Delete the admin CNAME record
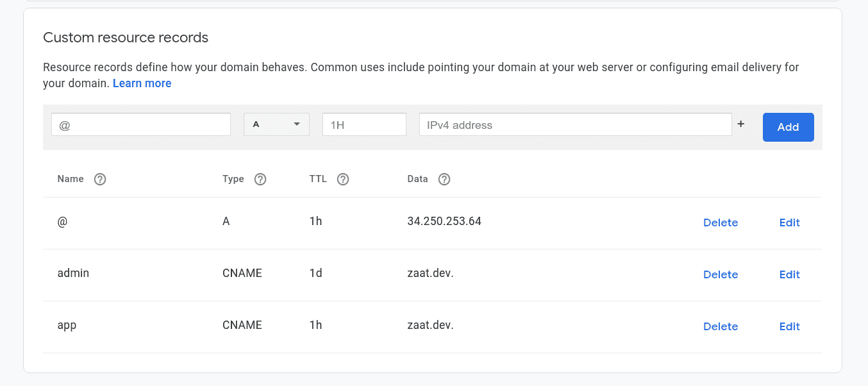This screenshot has height=386, width=868. tap(721, 274)
